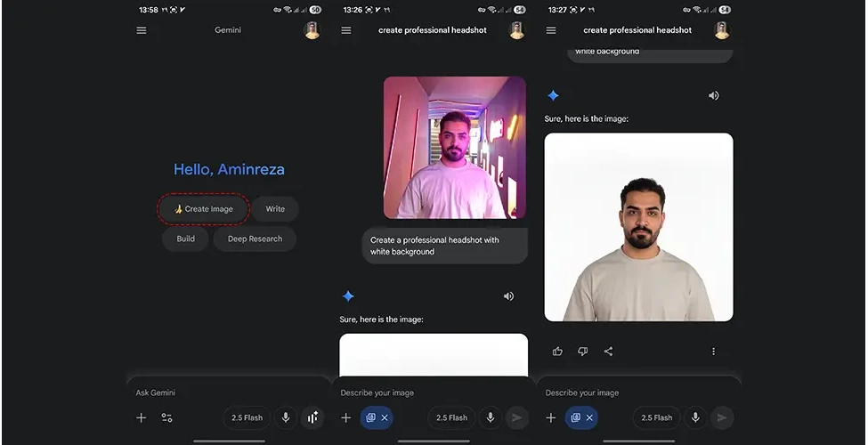The width and height of the screenshot is (868, 445).
Task: Open 2.5 Flash model selector in right screen
Action: [x=656, y=418]
